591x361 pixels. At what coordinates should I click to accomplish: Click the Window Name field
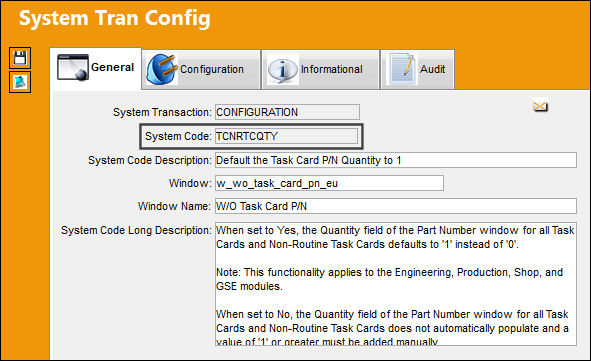[x=396, y=206]
